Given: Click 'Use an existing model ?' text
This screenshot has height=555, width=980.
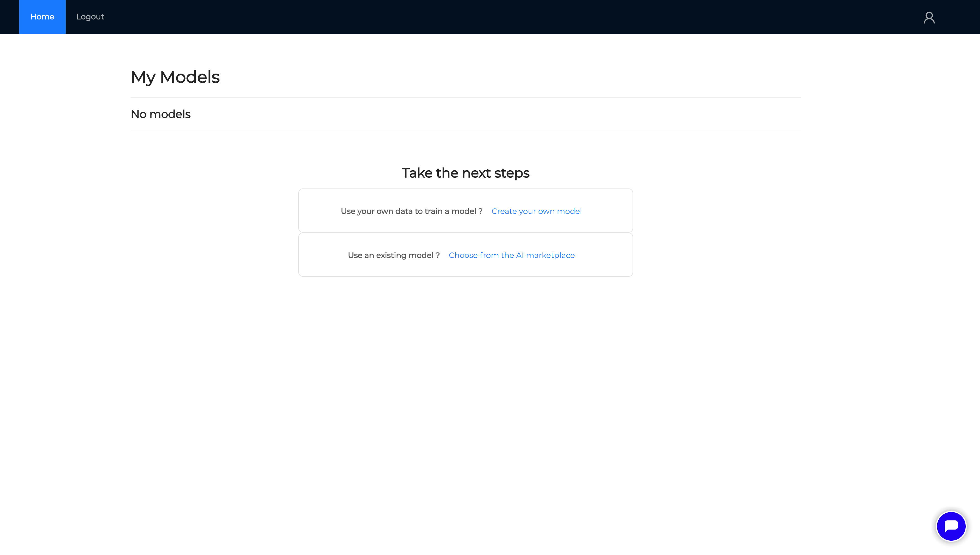Looking at the screenshot, I should coord(393,255).
